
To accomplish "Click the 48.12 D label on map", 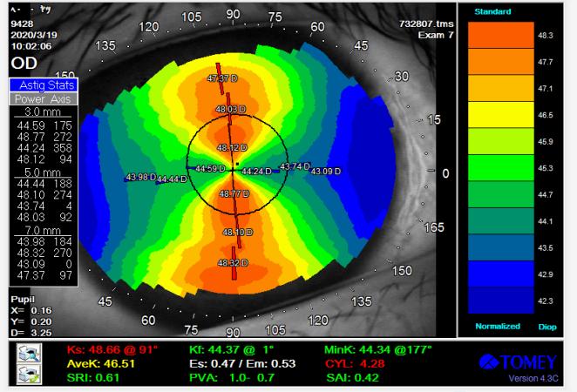I will [x=232, y=148].
